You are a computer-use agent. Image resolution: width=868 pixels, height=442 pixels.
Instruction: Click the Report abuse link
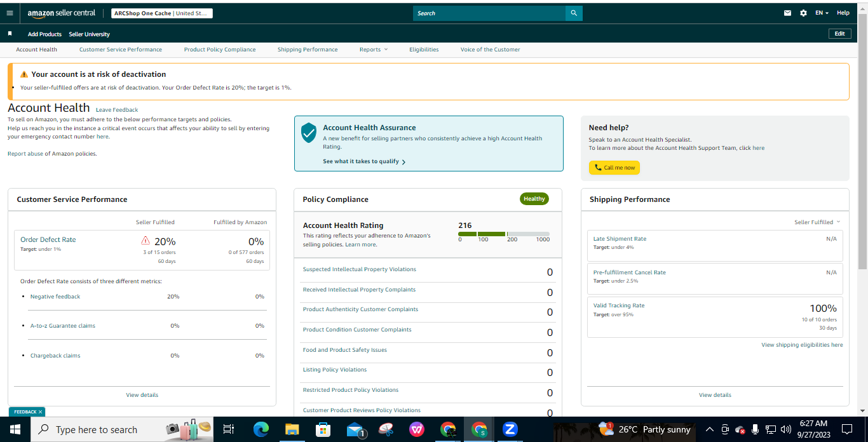click(25, 154)
